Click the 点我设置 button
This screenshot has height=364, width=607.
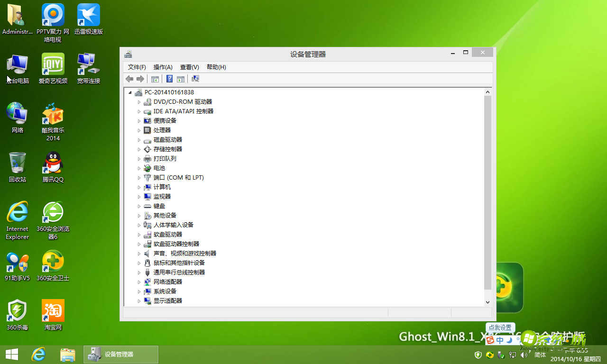[x=500, y=328]
